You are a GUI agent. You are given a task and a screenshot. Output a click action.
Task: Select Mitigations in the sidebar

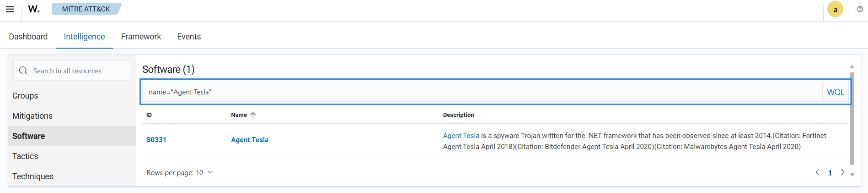[32, 116]
